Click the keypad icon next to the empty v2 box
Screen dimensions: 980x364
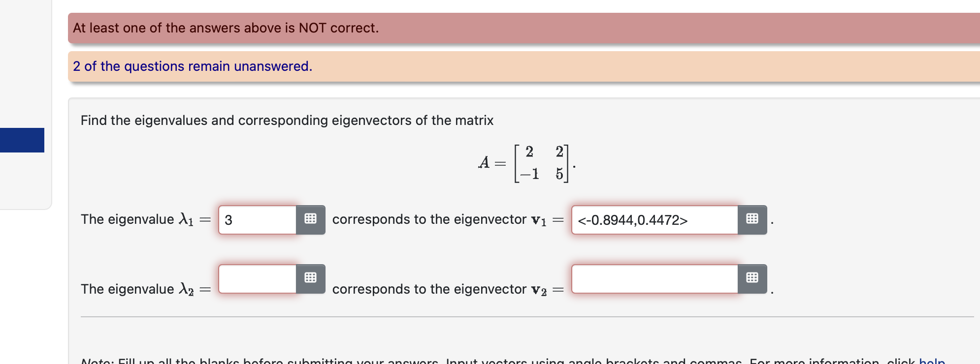pos(751,278)
